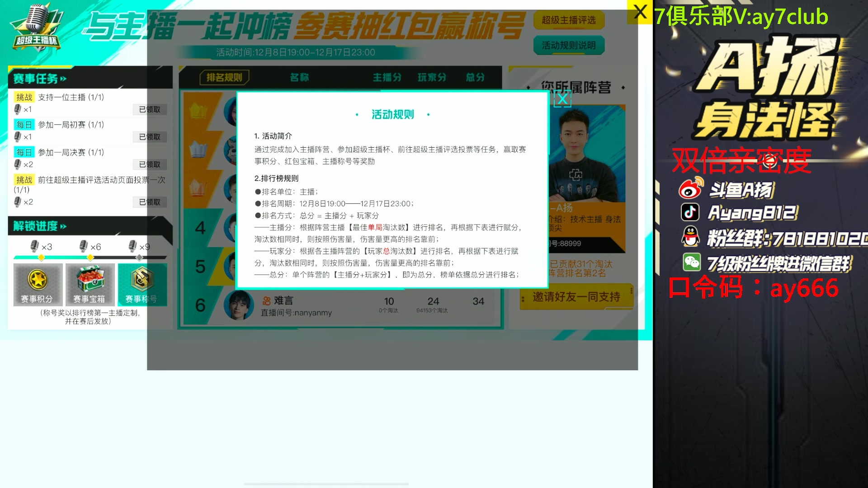Click the 超级主播杯 microphone logo
The width and height of the screenshot is (868, 488).
coord(36,27)
